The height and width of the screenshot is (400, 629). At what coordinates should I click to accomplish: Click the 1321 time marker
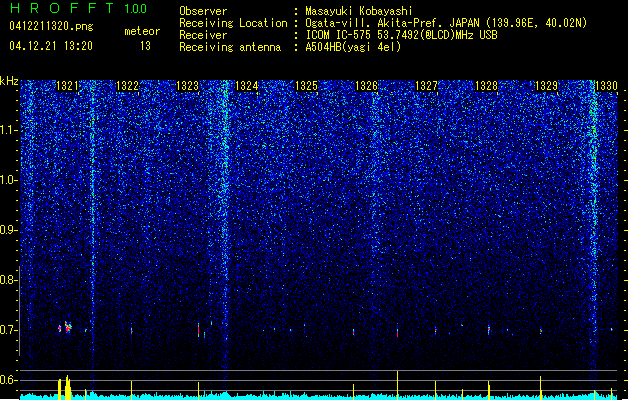67,86
